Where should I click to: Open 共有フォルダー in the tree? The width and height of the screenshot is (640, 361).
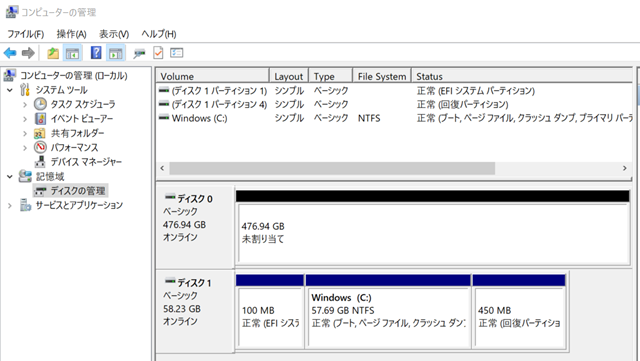(x=78, y=133)
